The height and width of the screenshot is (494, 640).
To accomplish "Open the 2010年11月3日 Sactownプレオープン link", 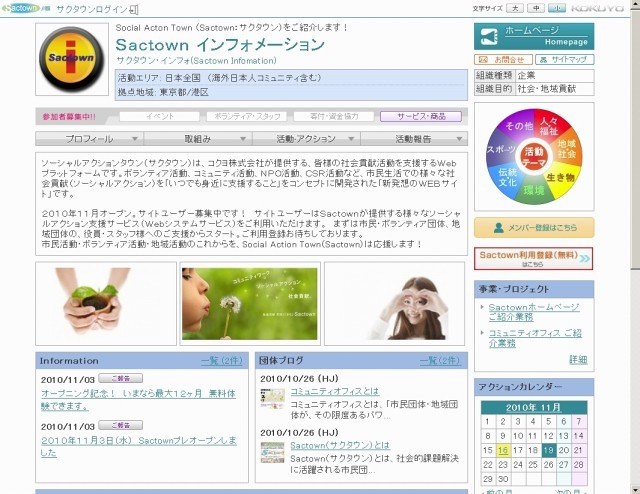I will 138,447.
